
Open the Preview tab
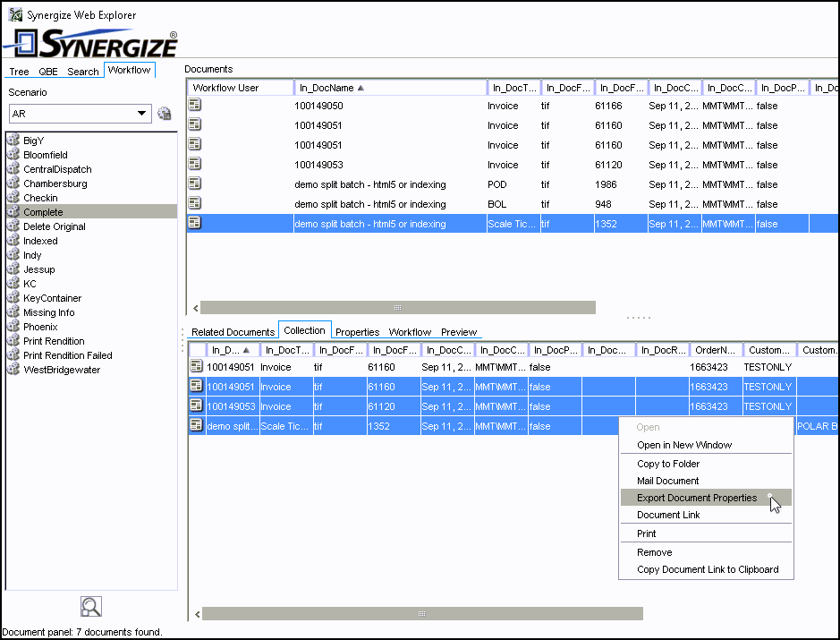click(459, 332)
